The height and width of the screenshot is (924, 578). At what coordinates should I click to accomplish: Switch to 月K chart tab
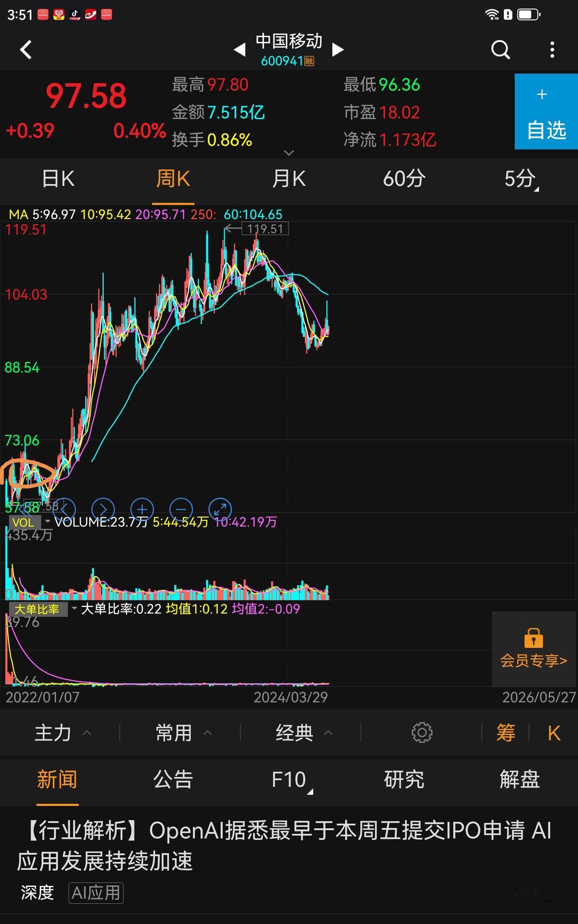coord(289,179)
